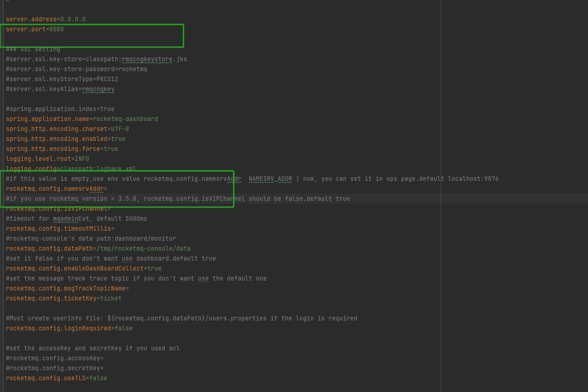Click the #server.ssl.keyAlias=rmqcngkey comment line
The height and width of the screenshot is (392, 588).
60,89
